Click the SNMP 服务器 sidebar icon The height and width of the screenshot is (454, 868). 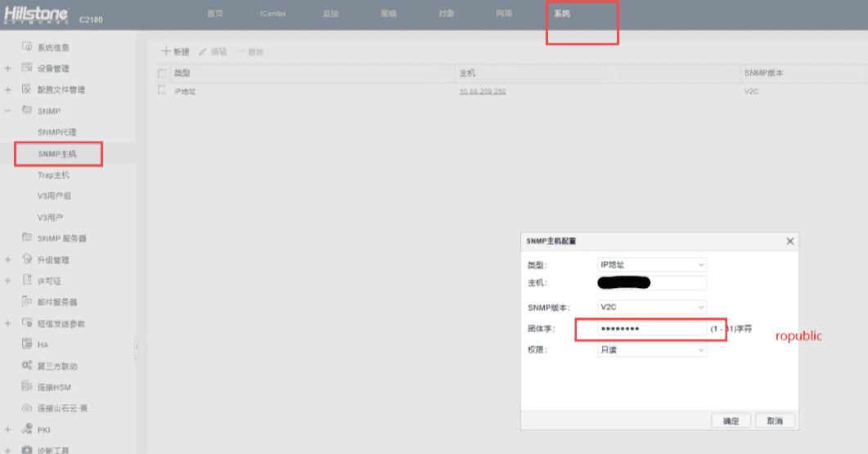click(x=26, y=237)
